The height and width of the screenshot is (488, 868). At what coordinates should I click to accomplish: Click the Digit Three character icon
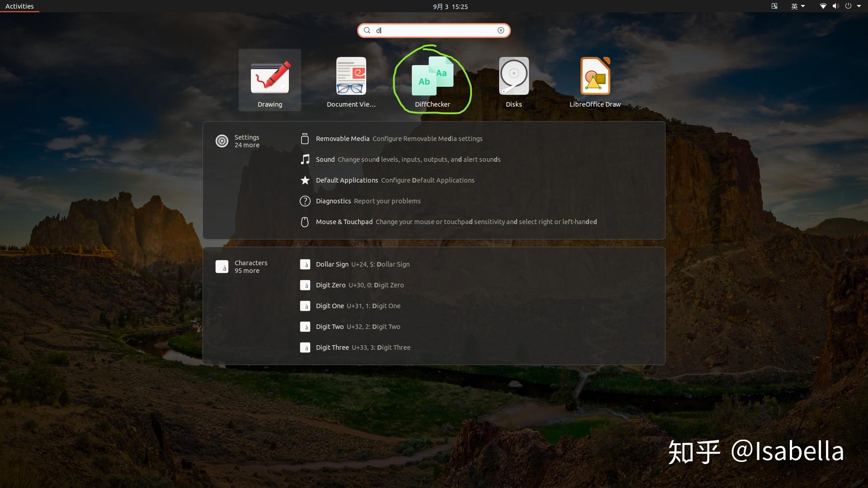pyautogui.click(x=305, y=347)
